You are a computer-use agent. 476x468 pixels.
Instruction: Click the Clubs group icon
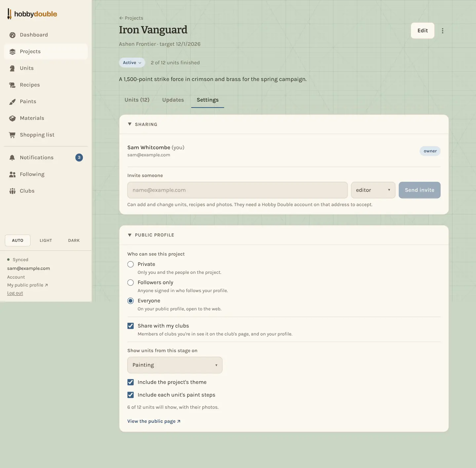click(13, 191)
